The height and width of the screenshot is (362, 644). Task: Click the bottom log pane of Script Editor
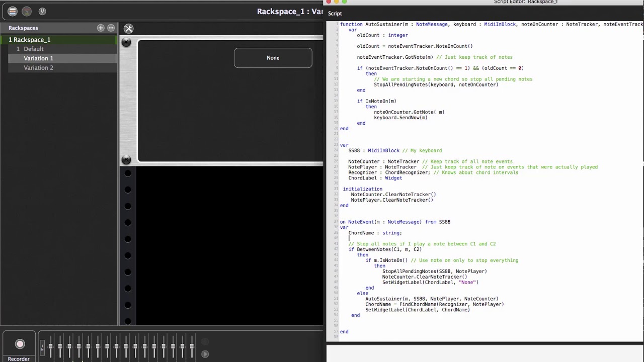[x=485, y=353]
